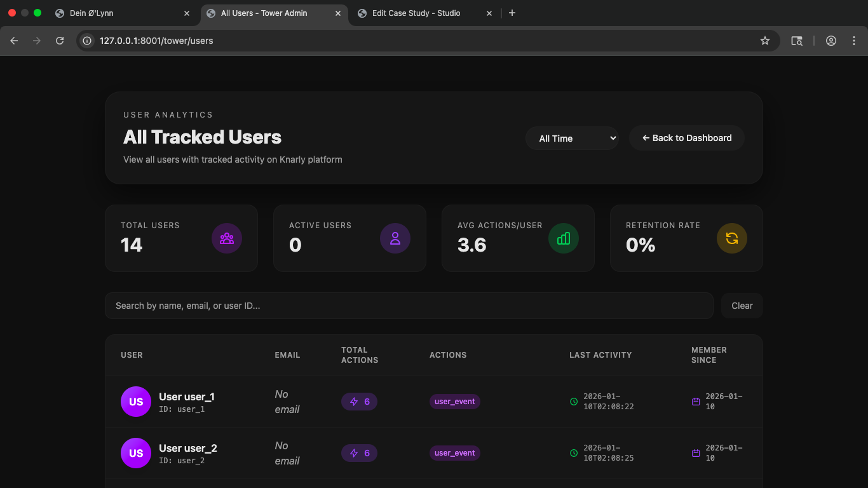Click the Active Users person icon

(x=395, y=238)
